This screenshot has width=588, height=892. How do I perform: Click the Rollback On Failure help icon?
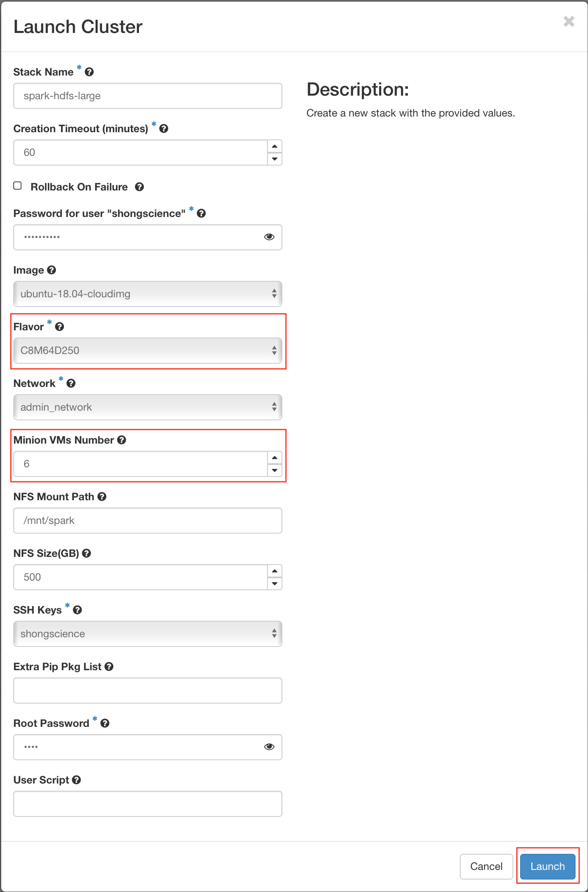(139, 187)
